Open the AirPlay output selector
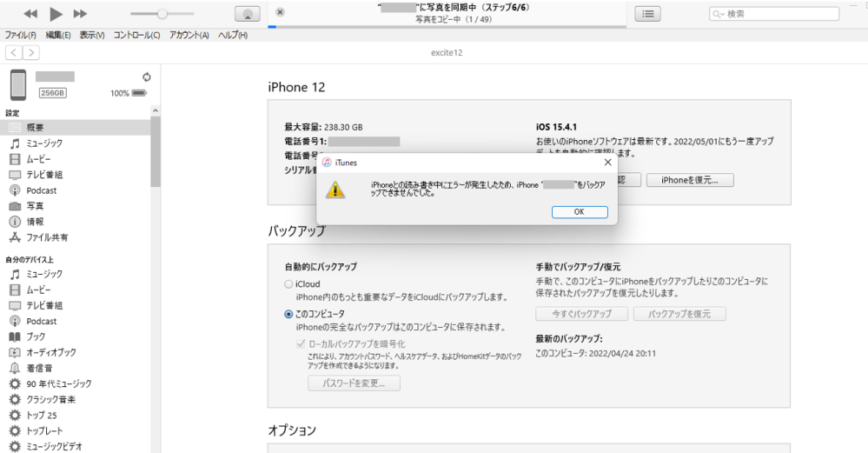This screenshot has height=453, width=868. pos(248,14)
